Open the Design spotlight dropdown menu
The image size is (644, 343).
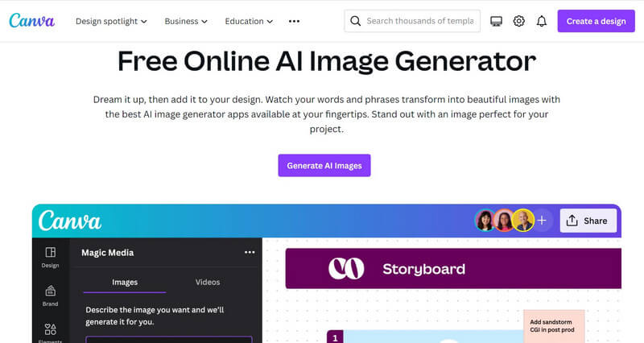pos(111,22)
